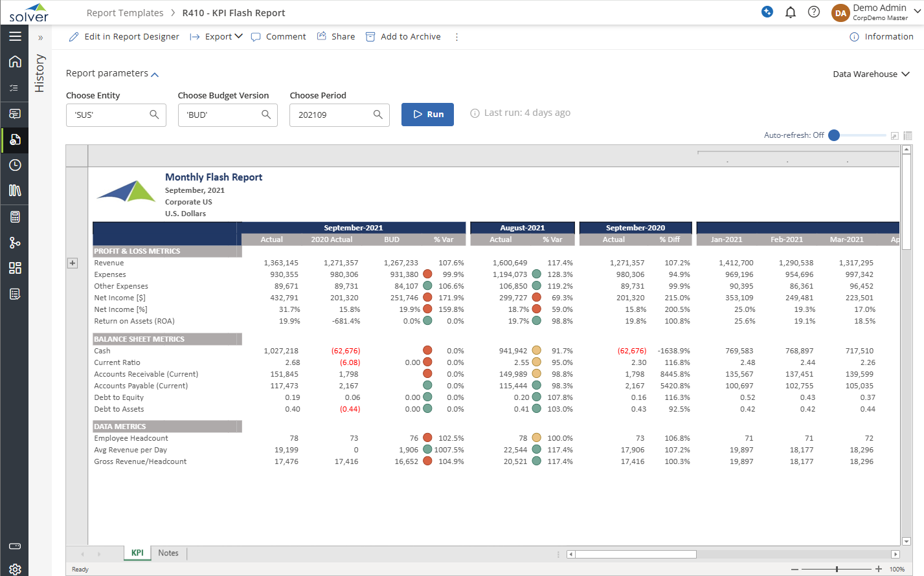This screenshot has width=924, height=576.
Task: Click the notifications bell icon
Action: pos(790,12)
